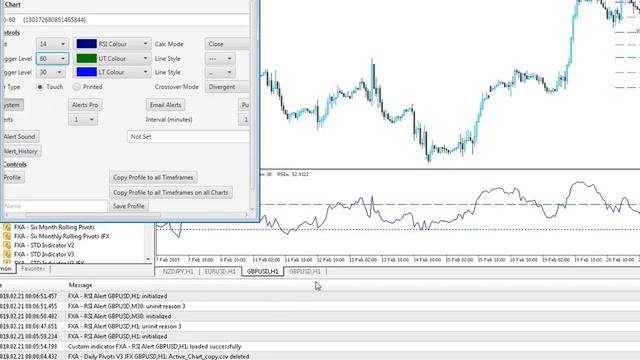Click the Alerts Pro button
This screenshot has height=360, width=640.
point(85,105)
